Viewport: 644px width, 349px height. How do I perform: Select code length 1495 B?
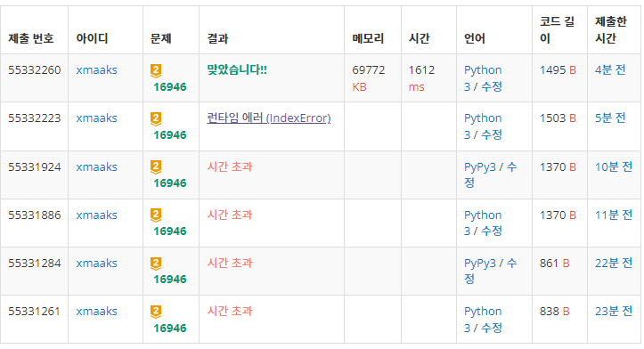tap(558, 70)
